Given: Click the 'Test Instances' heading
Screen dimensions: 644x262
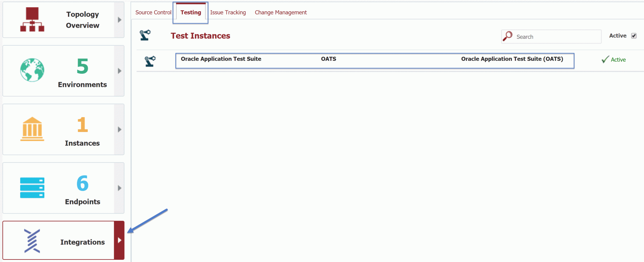Looking at the screenshot, I should 201,36.
